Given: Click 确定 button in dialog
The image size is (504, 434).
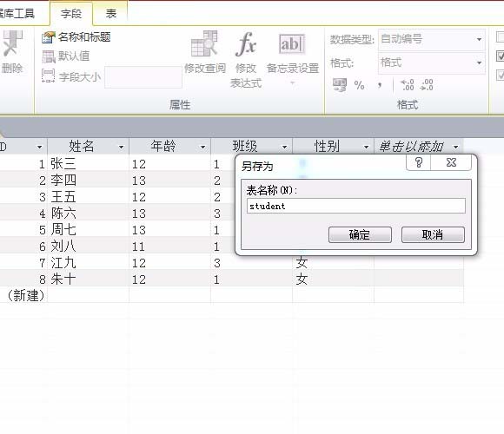Looking at the screenshot, I should (x=360, y=234).
